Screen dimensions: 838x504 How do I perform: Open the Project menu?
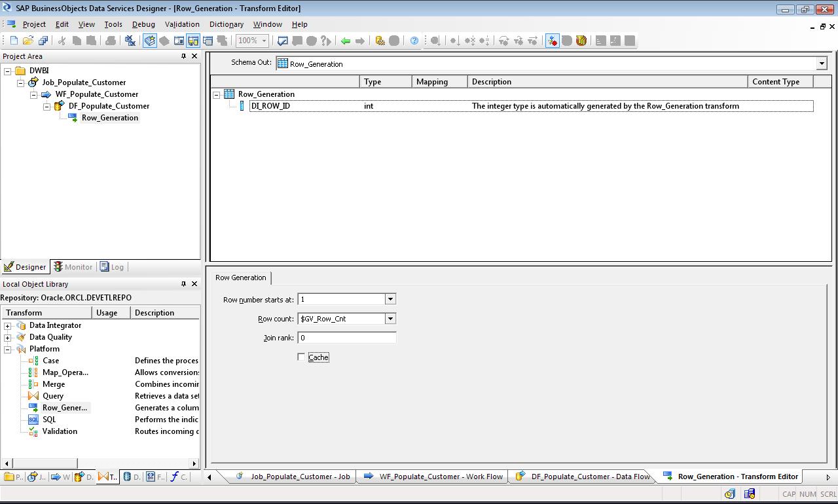(x=34, y=24)
